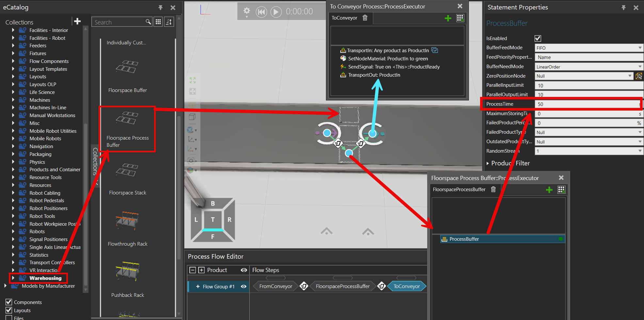This screenshot has height=320, width=644.
Task: Uncheck the IsEnabled checkbox
Action: pos(538,38)
